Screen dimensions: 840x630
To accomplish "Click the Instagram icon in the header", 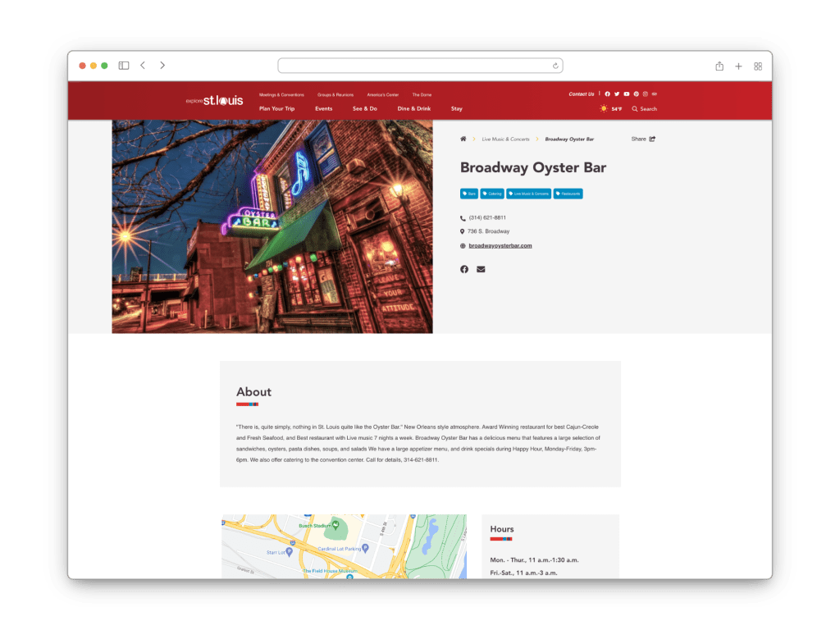I will pyautogui.click(x=646, y=94).
